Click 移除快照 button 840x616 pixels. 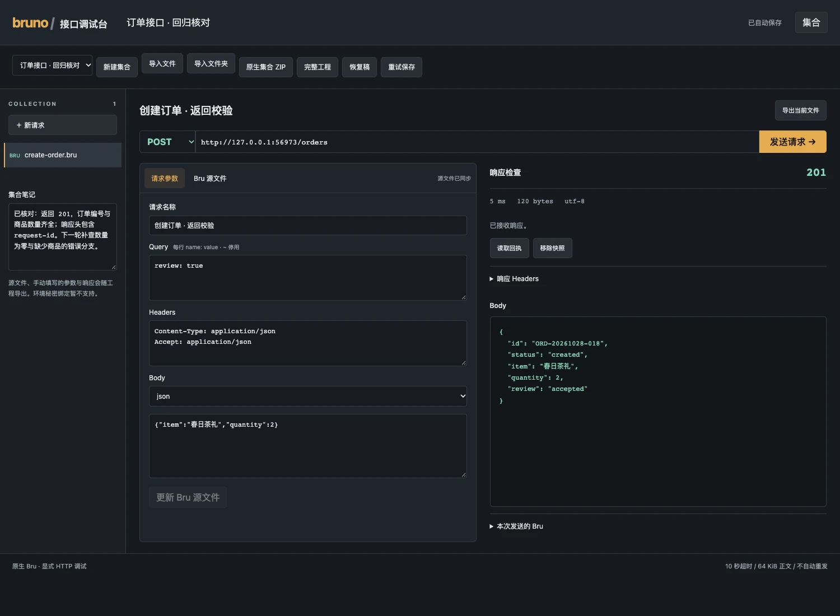click(552, 248)
